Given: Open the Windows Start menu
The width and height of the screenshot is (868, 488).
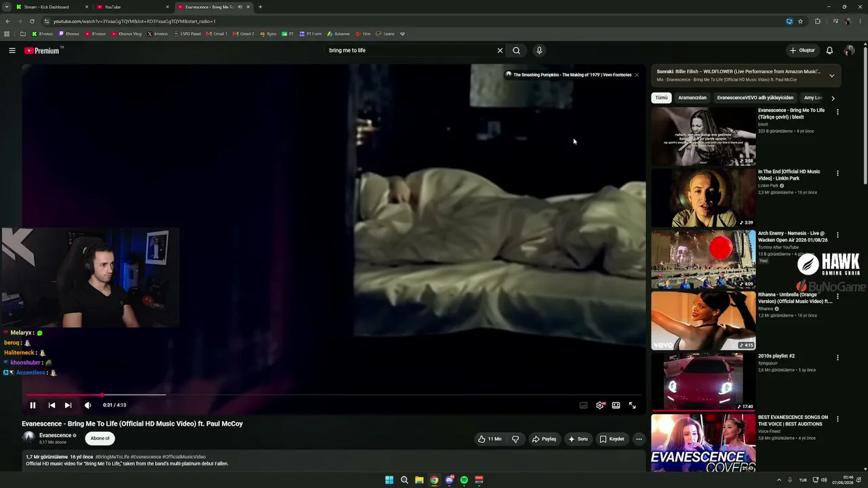Looking at the screenshot, I should (389, 480).
